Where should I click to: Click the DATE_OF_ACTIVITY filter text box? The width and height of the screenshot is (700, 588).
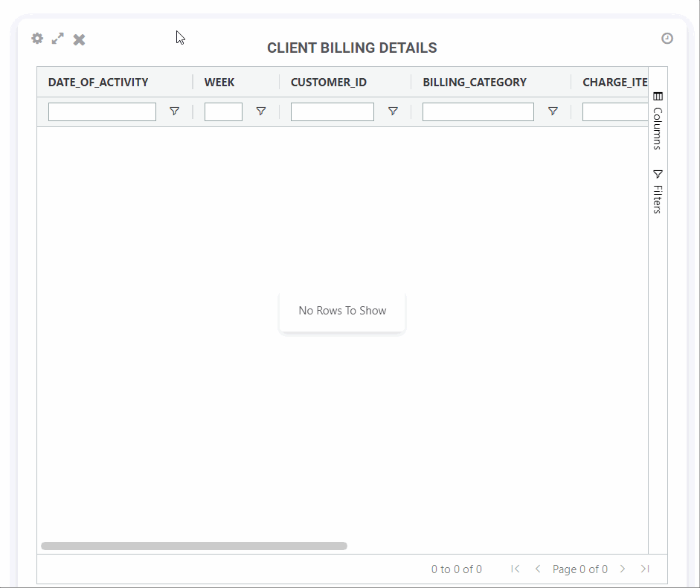(x=102, y=112)
